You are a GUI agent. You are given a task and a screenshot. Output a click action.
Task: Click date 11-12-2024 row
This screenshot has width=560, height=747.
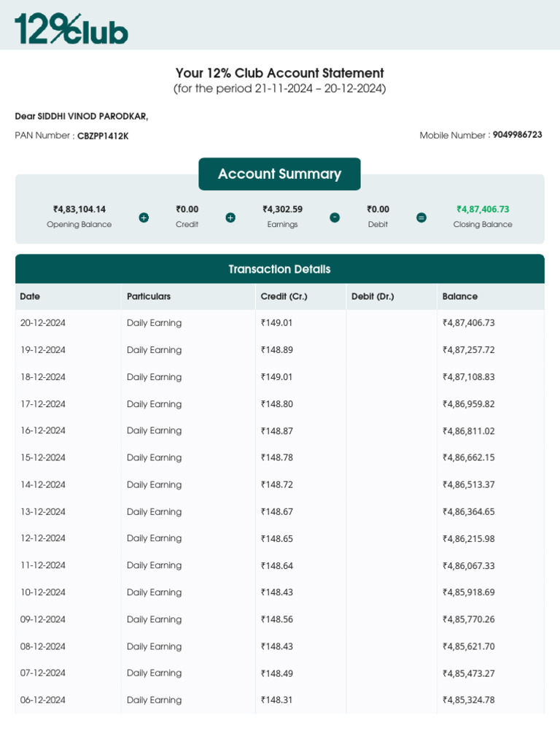pyautogui.click(x=43, y=565)
